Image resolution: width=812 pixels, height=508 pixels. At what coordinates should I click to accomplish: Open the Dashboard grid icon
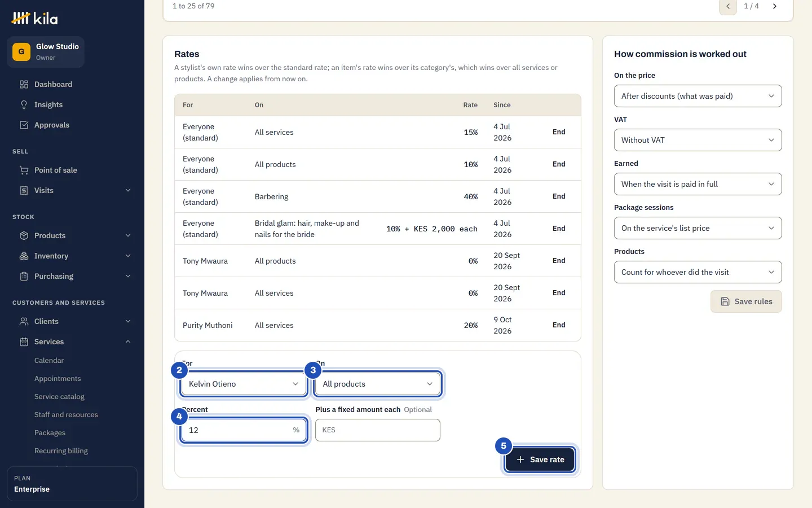[x=24, y=85]
